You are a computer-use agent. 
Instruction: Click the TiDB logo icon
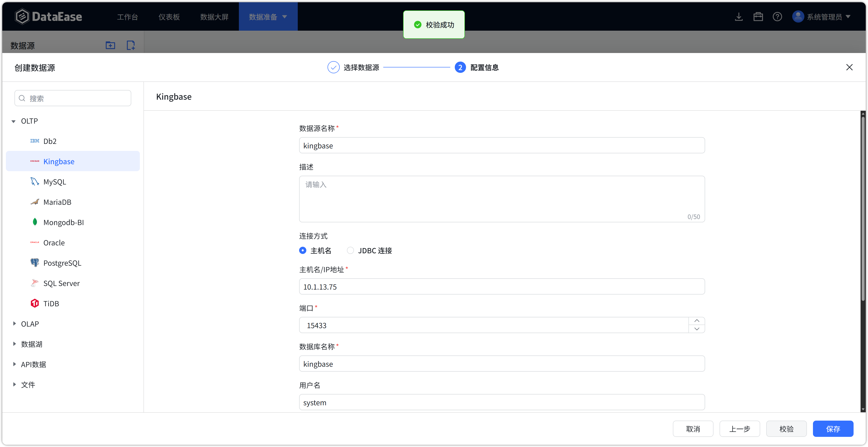click(35, 303)
